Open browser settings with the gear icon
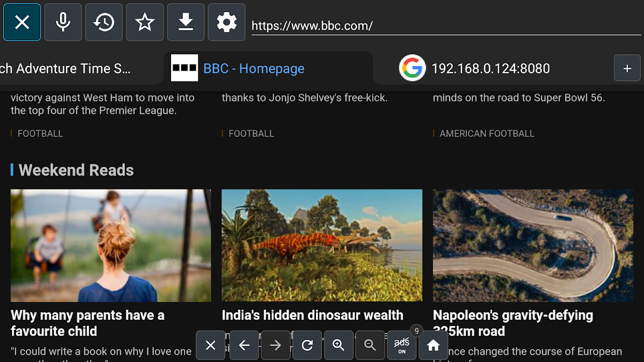This screenshot has width=644, height=362. click(226, 22)
